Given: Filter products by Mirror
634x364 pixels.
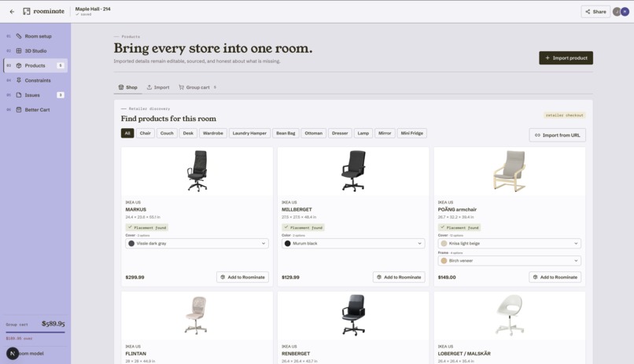Looking at the screenshot, I should (385, 134).
